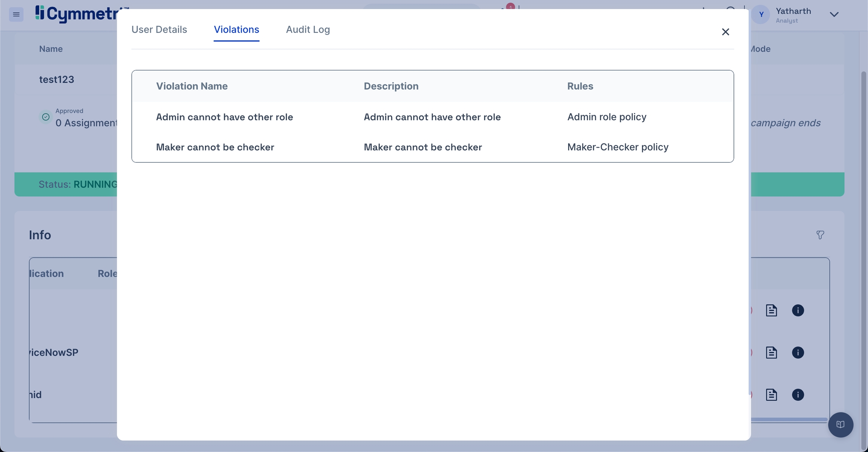The width and height of the screenshot is (868, 452).
Task: Open document icon in ServiceNowSP row
Action: tap(771, 353)
